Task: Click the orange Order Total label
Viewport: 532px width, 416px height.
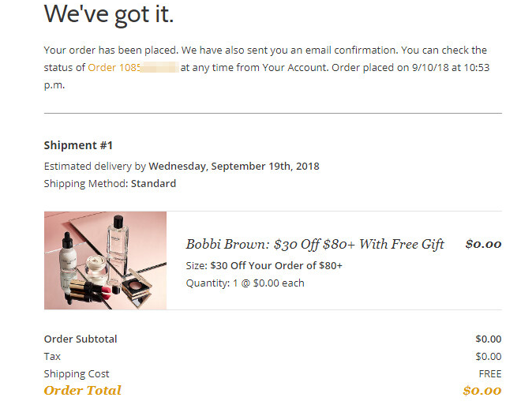Action: point(83,391)
